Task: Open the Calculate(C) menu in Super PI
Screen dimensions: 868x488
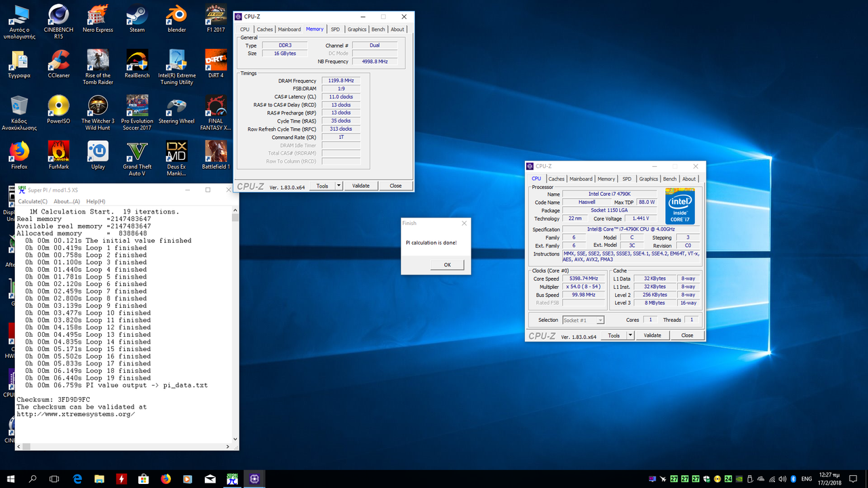Action: point(33,201)
